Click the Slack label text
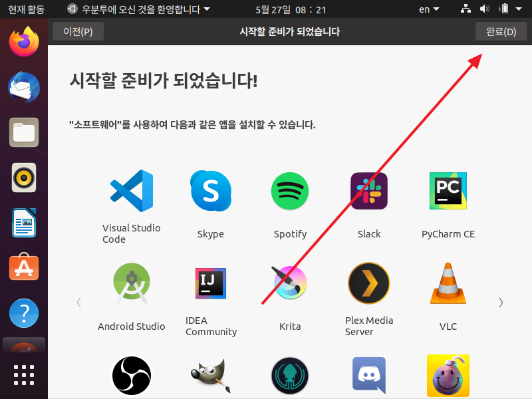The image size is (532, 399). click(369, 234)
